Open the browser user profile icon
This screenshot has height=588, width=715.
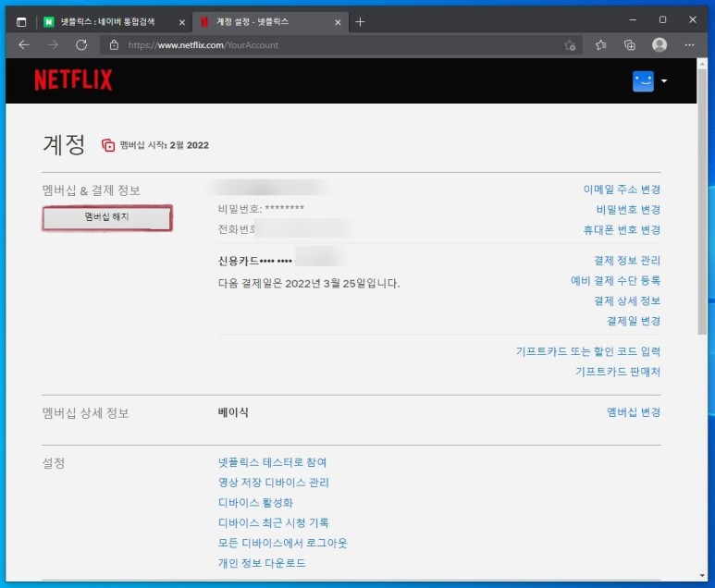pos(660,44)
